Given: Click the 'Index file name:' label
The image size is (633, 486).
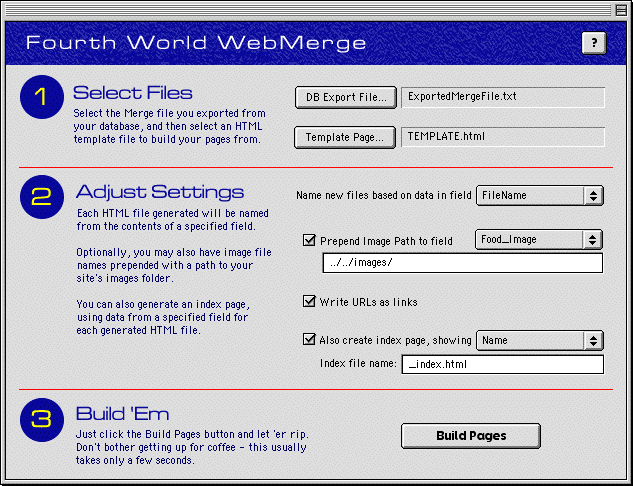Looking at the screenshot, I should coord(358,363).
